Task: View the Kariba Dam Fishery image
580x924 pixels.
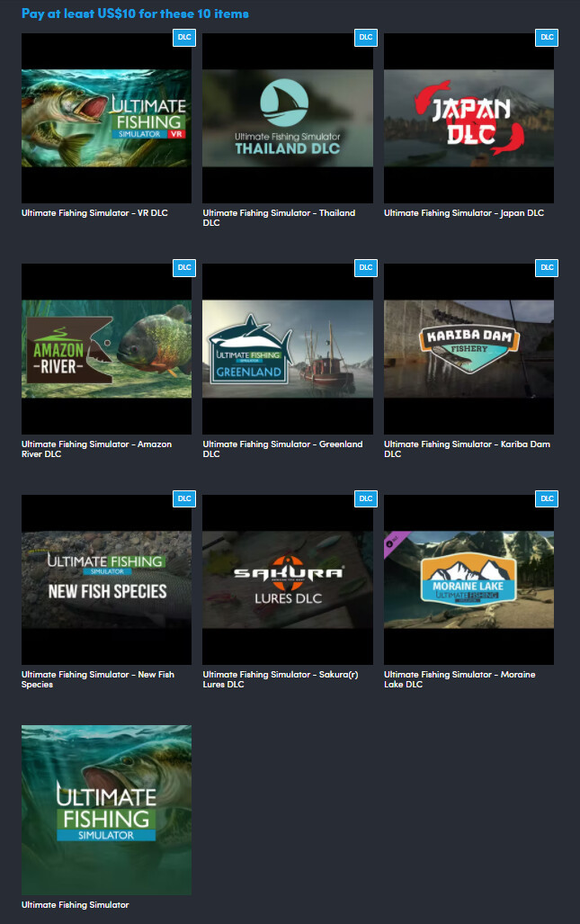Action: (x=468, y=349)
